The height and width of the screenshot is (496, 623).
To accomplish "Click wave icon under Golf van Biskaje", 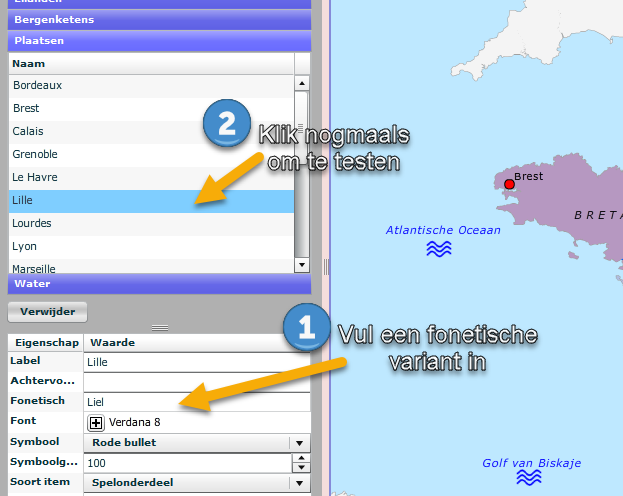I will [x=528, y=478].
